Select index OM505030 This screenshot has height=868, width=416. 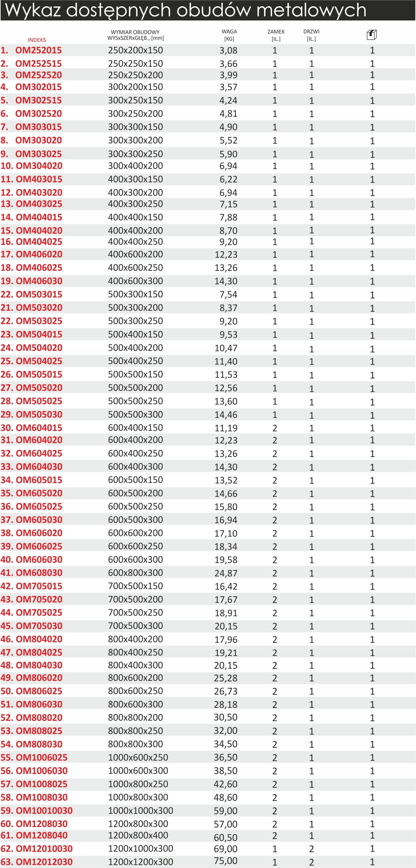(39, 415)
